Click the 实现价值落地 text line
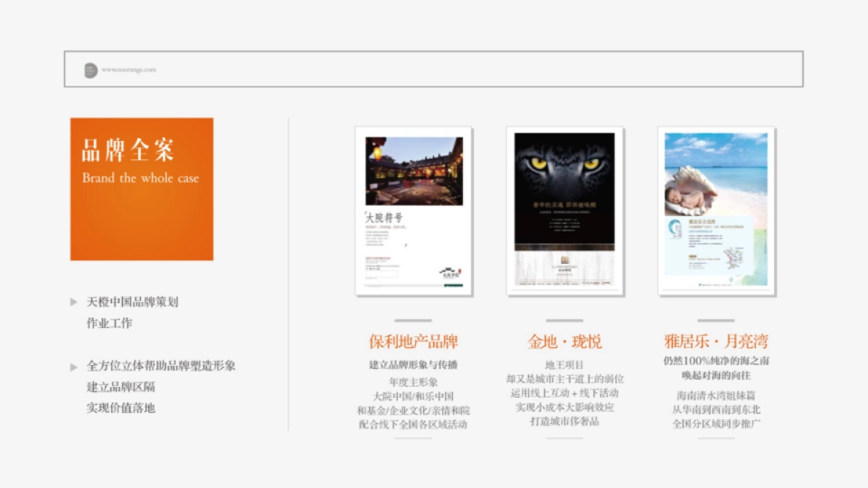 (121, 408)
